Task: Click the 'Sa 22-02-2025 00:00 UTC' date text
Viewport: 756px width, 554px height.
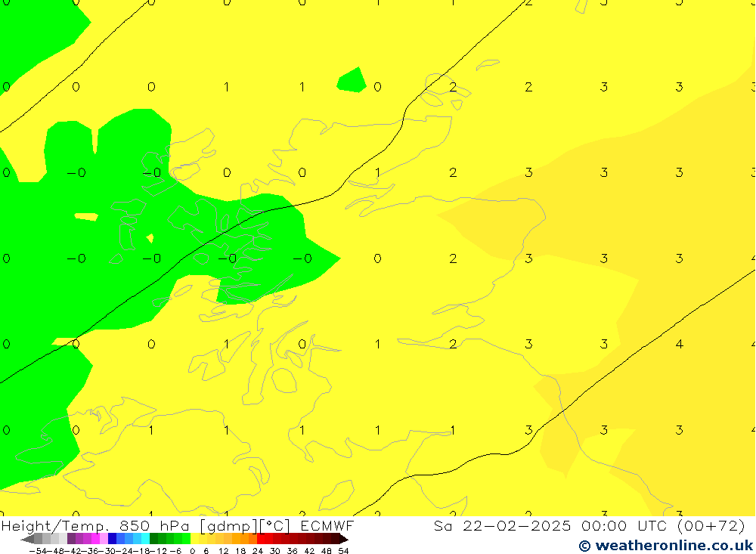Action: click(552, 525)
